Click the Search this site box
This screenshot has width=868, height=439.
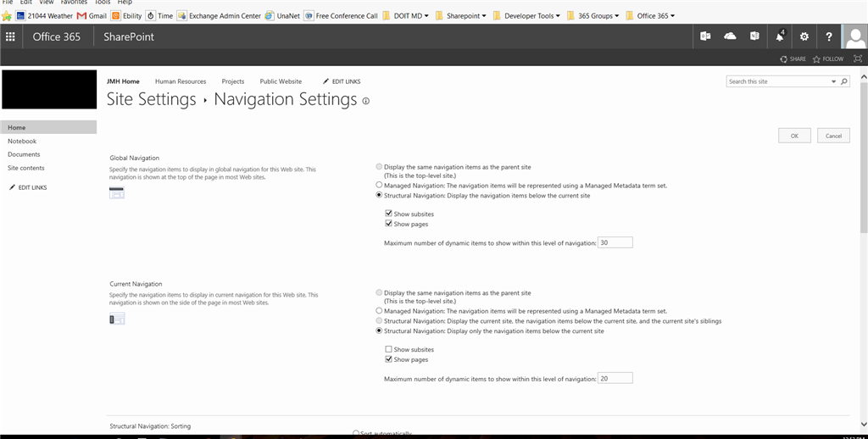click(778, 81)
